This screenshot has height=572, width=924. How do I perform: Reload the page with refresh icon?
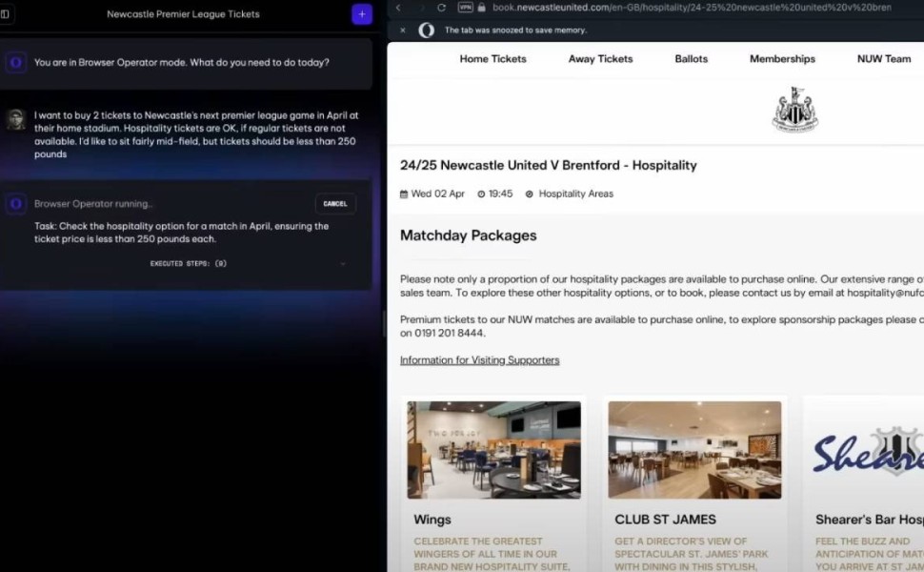[441, 8]
